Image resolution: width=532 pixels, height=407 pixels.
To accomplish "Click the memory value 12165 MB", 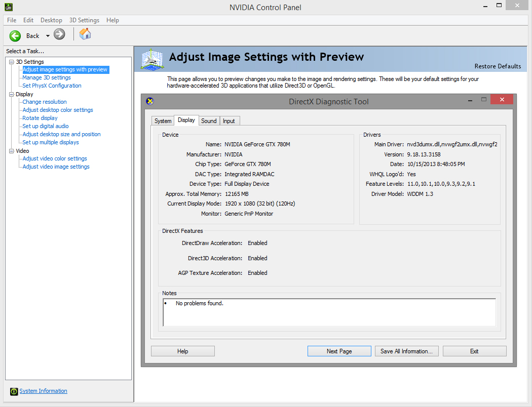I will pyautogui.click(x=237, y=194).
